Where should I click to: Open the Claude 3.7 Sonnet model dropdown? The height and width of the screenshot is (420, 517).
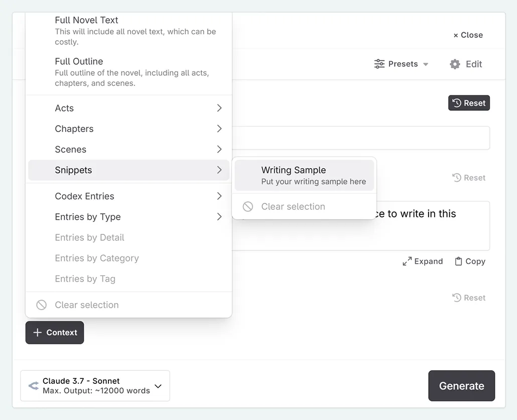[158, 386]
